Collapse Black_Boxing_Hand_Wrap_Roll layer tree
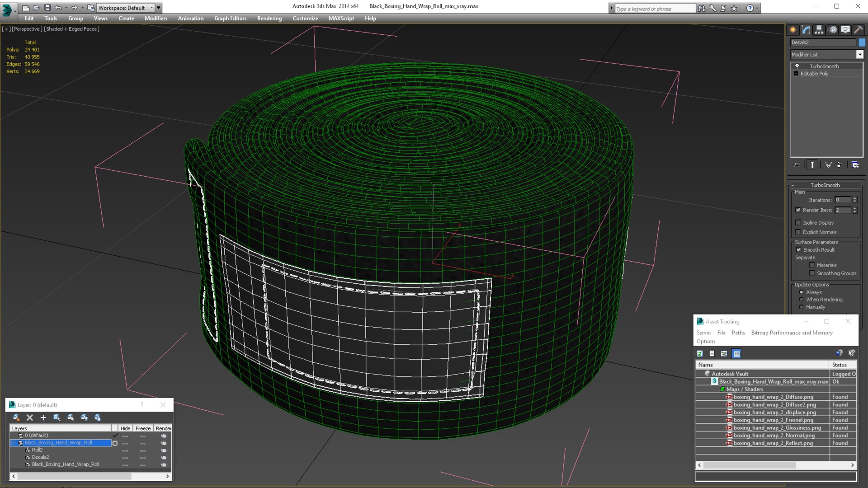Image resolution: width=868 pixels, height=488 pixels. 14,443
